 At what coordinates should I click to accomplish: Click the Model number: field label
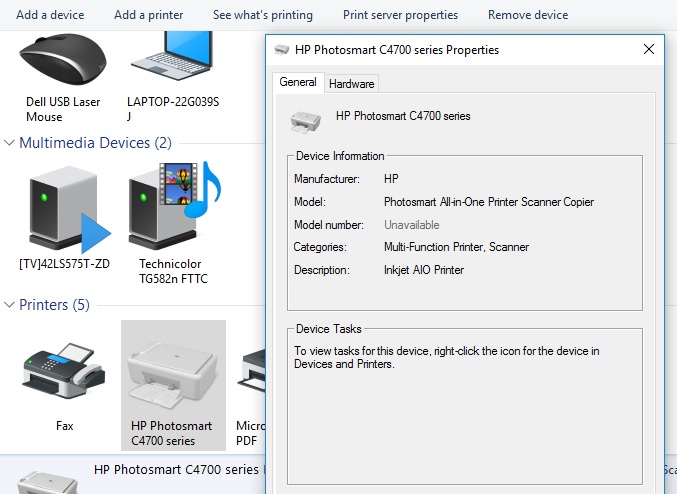click(329, 225)
